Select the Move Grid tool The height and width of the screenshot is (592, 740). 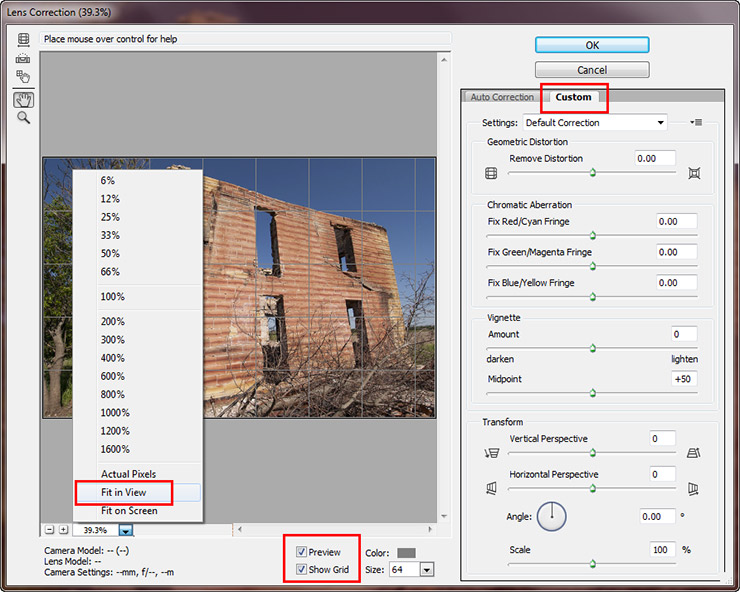[x=23, y=76]
